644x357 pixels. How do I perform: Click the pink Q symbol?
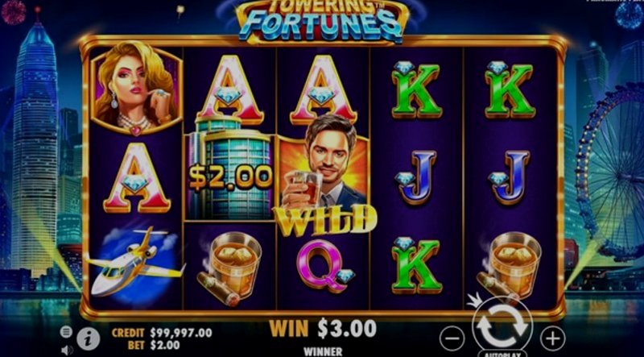click(x=324, y=265)
